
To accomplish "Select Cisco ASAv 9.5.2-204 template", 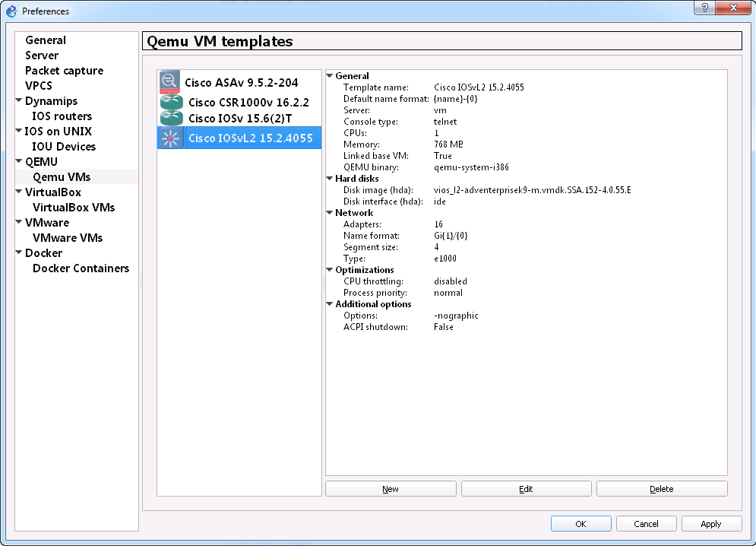I will (241, 83).
